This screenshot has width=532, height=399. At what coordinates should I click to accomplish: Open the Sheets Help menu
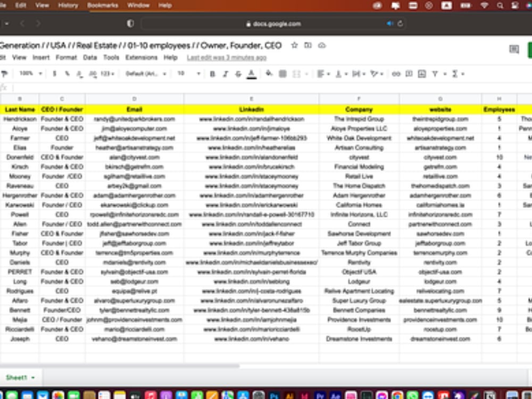170,57
